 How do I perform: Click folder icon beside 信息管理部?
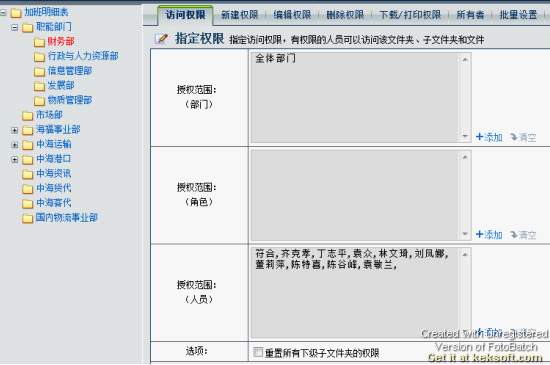click(x=39, y=72)
